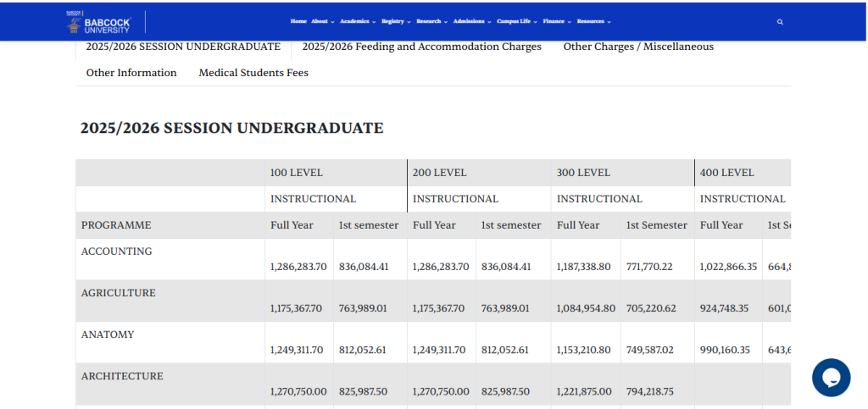This screenshot has width=868, height=409.
Task: Switch to the Other Information tab
Action: coord(131,73)
